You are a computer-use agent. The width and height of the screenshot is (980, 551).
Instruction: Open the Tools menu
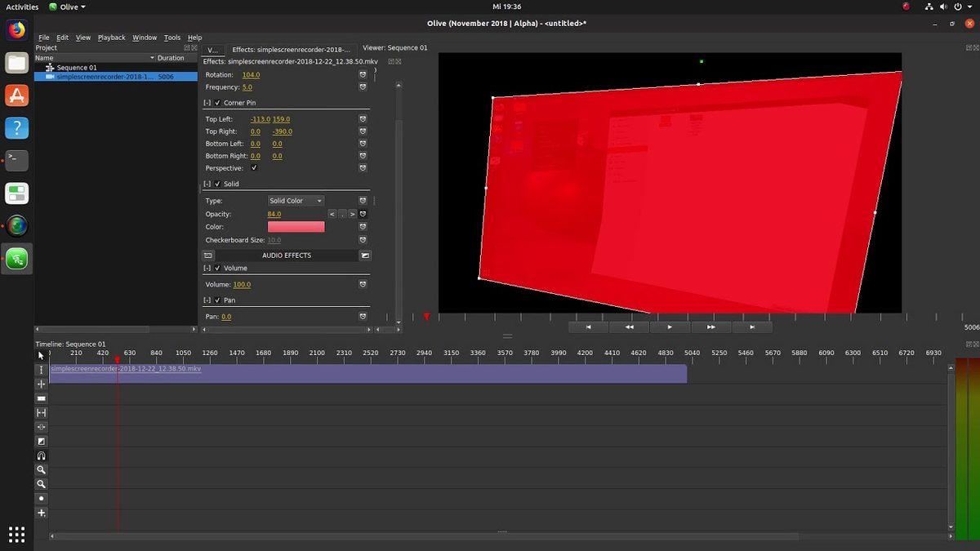[x=171, y=37]
